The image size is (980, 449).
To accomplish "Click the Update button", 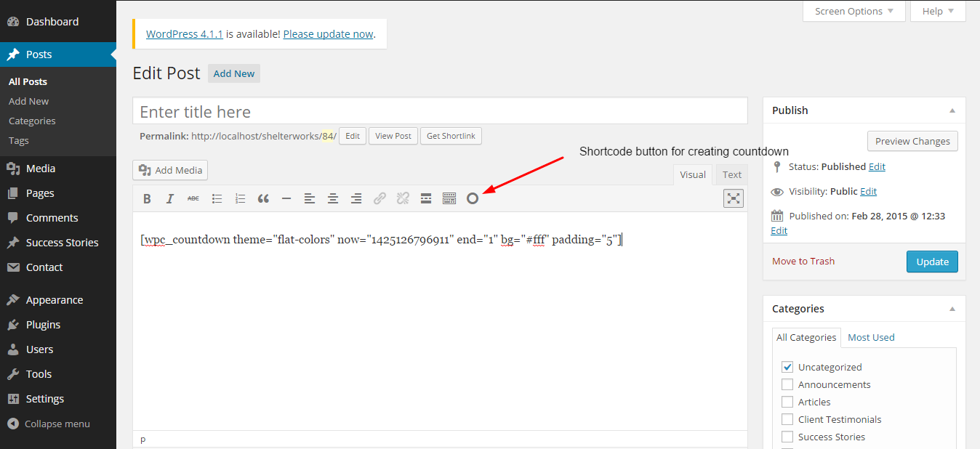I will tap(932, 262).
